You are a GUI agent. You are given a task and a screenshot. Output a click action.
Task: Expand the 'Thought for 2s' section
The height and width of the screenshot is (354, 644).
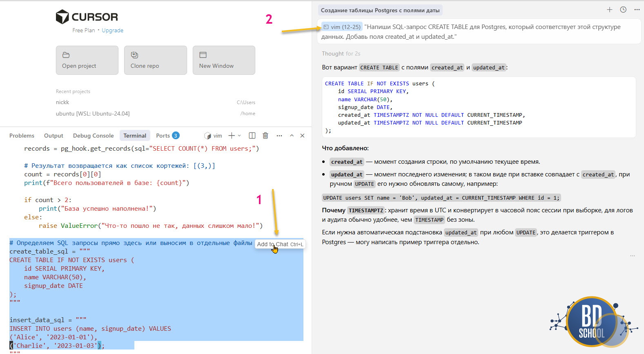341,53
